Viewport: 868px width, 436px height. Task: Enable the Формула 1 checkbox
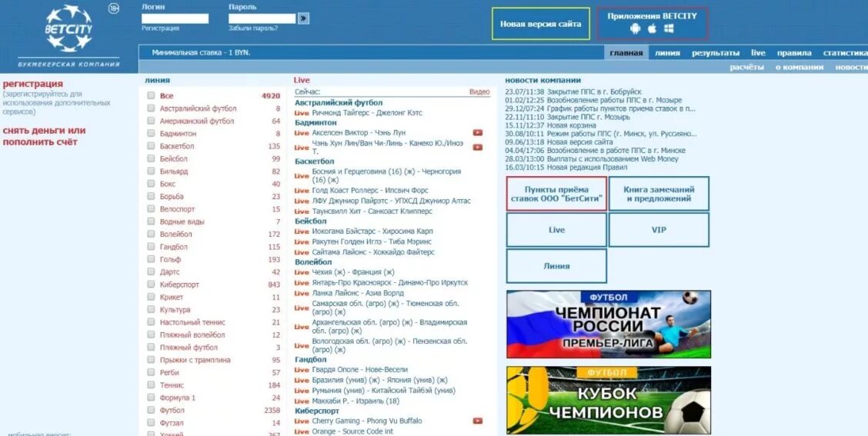tap(151, 398)
